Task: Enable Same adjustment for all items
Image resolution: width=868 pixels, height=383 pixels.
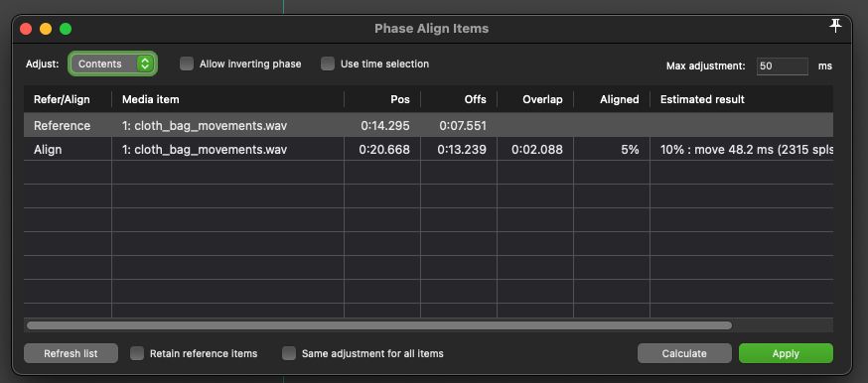Action: tap(288, 353)
